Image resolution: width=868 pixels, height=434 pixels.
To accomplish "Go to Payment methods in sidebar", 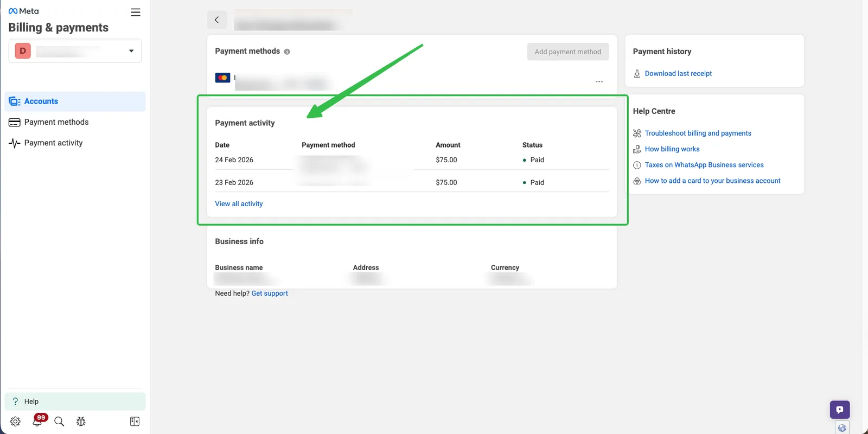I will click(56, 122).
